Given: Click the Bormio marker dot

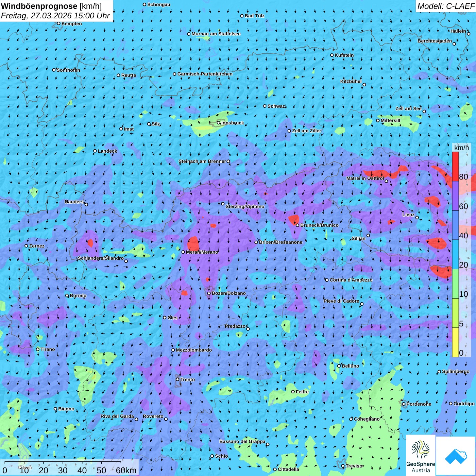Looking at the screenshot, I should point(67,295).
